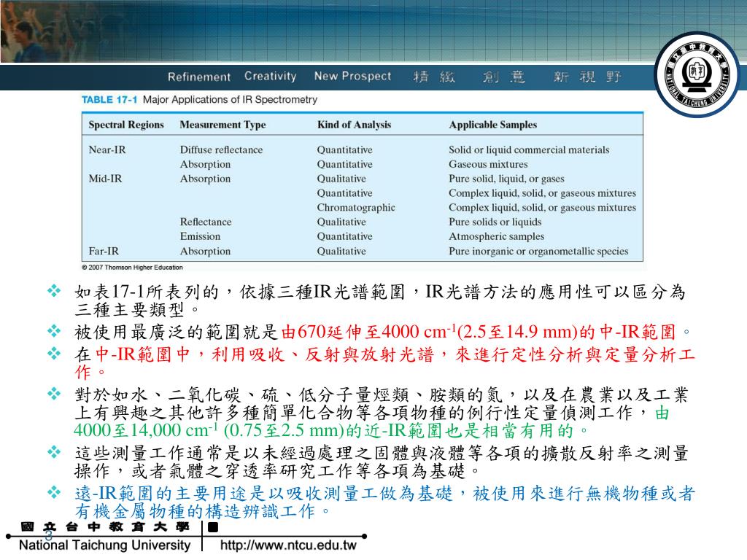Click the 'Refinement' header word
This screenshot has width=747, height=560.
[x=198, y=77]
